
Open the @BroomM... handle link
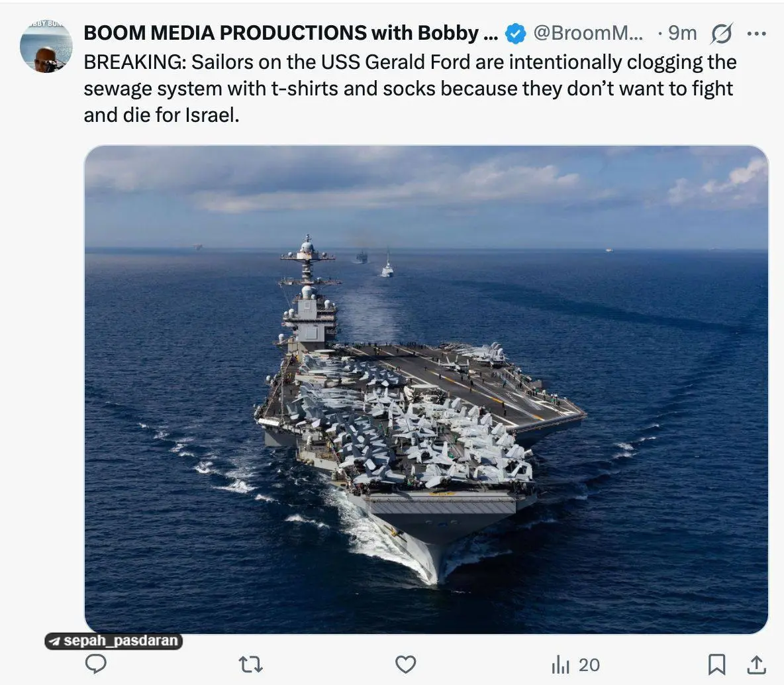[x=587, y=32]
